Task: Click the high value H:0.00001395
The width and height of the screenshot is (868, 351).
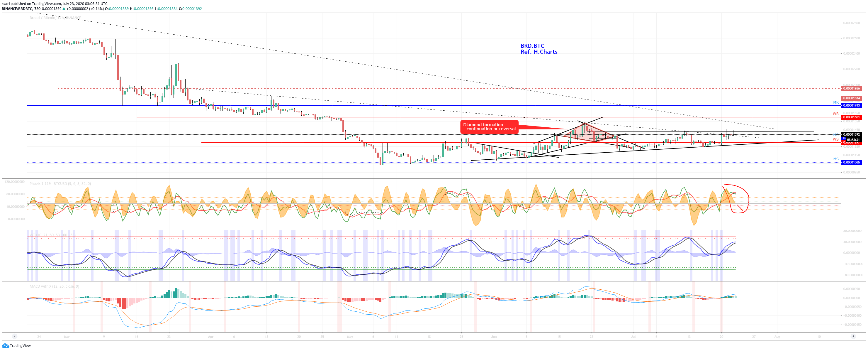Action: point(142,9)
